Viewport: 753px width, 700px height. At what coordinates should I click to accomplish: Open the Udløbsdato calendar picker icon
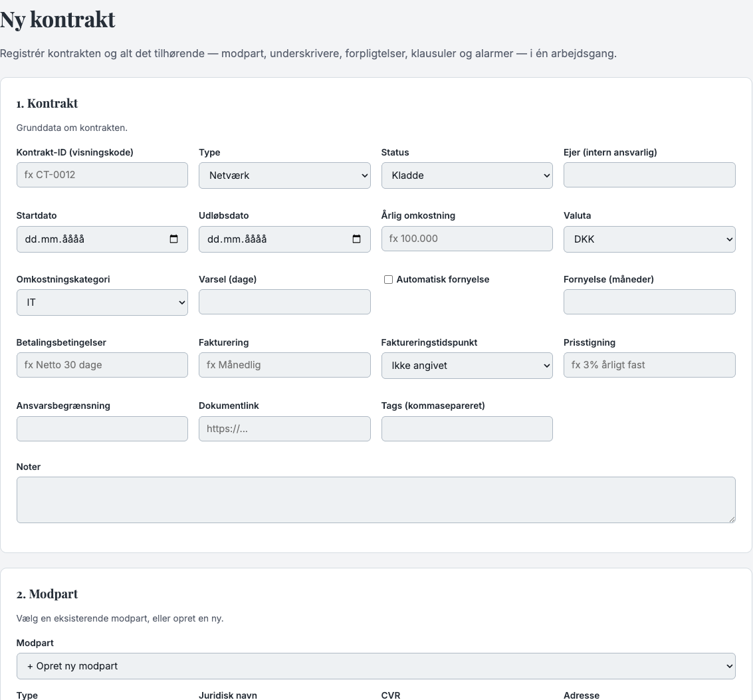[x=356, y=239]
